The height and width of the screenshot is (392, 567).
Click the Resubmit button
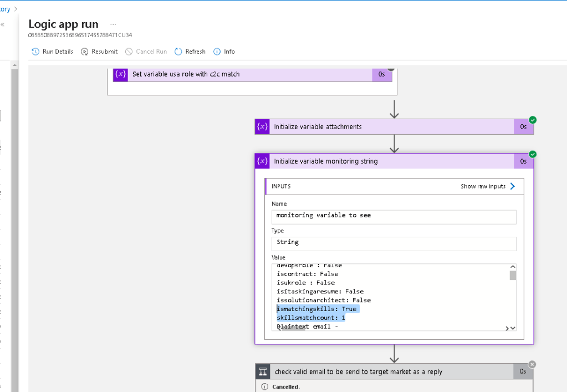coord(99,52)
